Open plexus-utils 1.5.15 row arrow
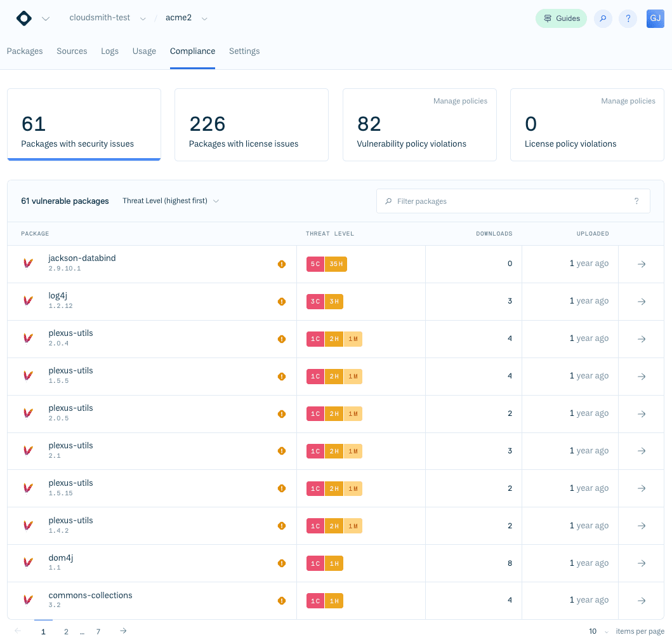The width and height of the screenshot is (672, 642). coord(641,488)
